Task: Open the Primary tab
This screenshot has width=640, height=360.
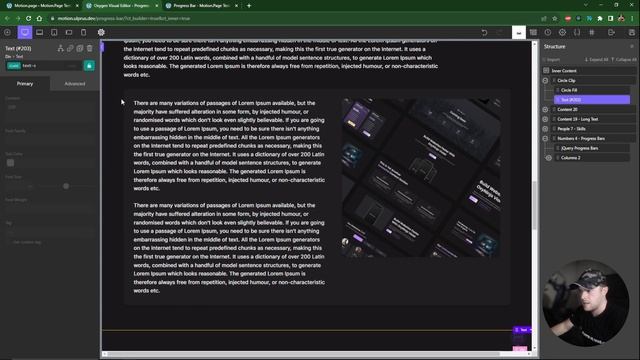Action: [x=25, y=84]
